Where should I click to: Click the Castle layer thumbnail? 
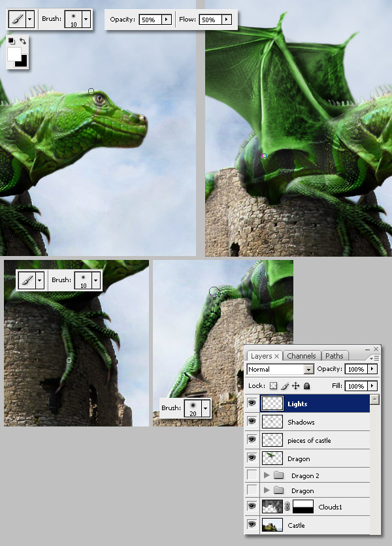tap(272, 524)
